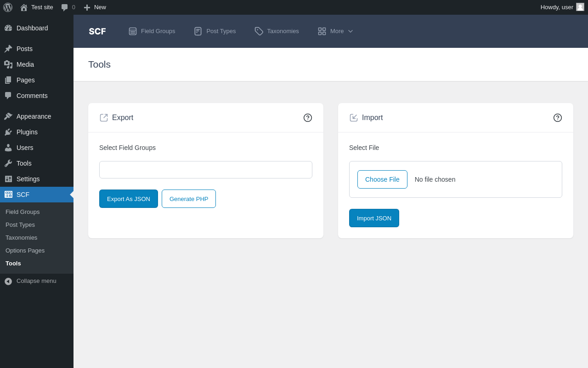Screen dimensions: 588x368
Task: Click the plus icon beside New
Action: (x=87, y=7)
